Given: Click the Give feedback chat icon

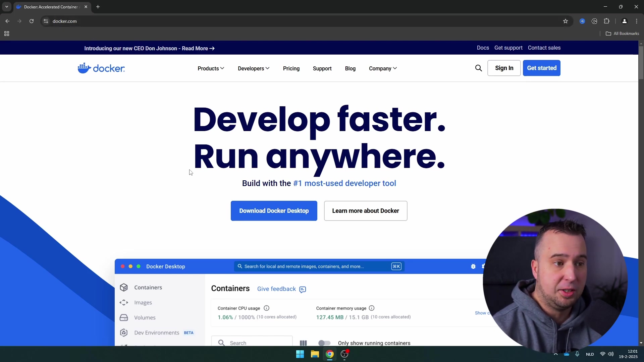Looking at the screenshot, I should pos(303,290).
